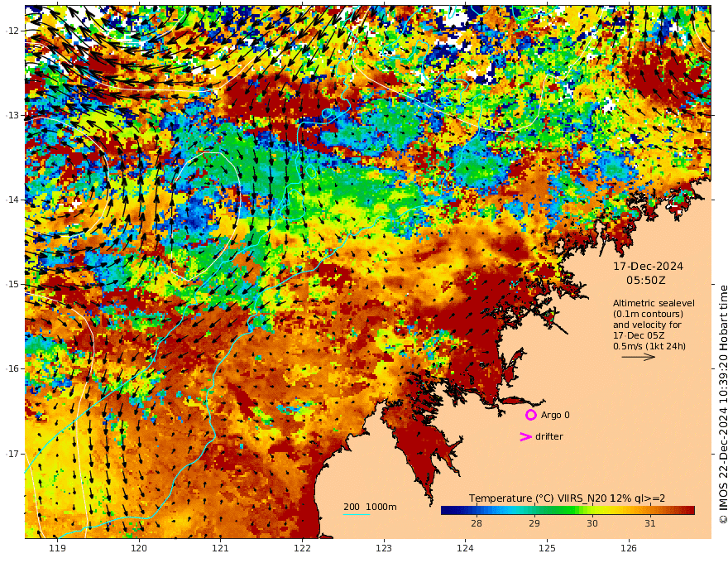Click the "Altimetric sealevel" caption line

coord(654,303)
